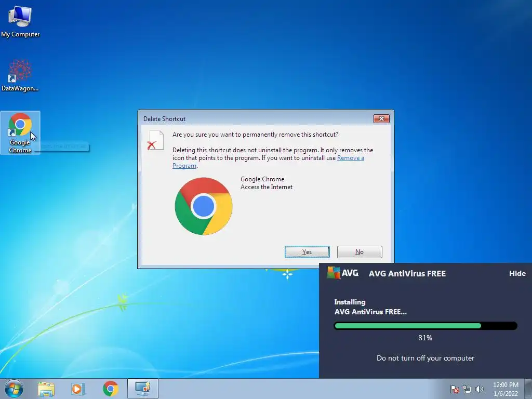Click the Show Desktop button on the taskbar

click(528, 389)
